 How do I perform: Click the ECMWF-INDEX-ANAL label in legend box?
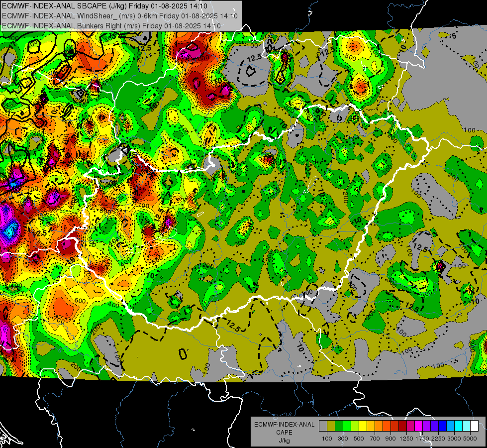(x=285, y=425)
